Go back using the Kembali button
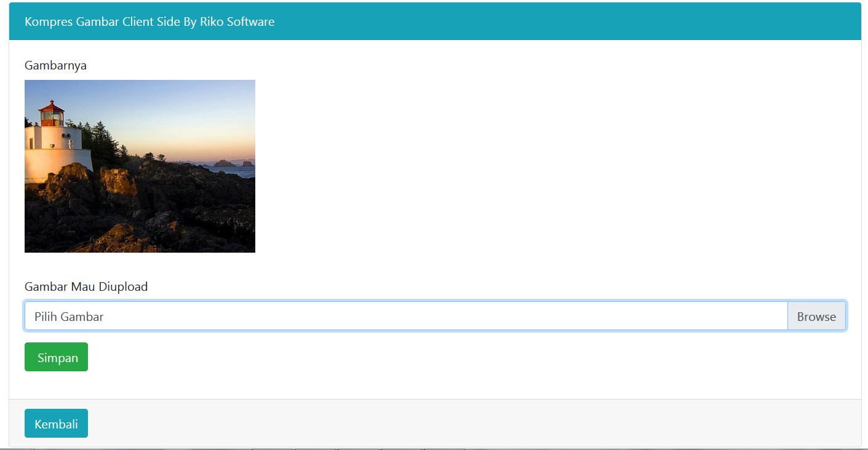 (x=56, y=424)
